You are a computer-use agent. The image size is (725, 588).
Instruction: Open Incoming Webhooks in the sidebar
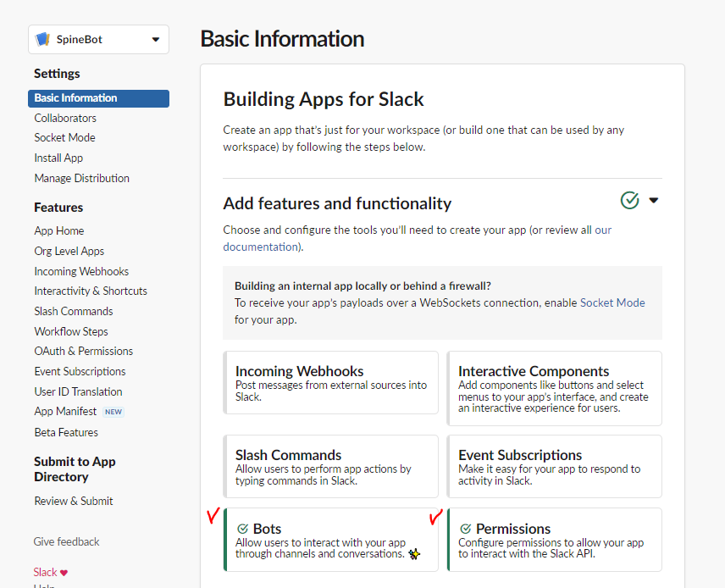81,272
